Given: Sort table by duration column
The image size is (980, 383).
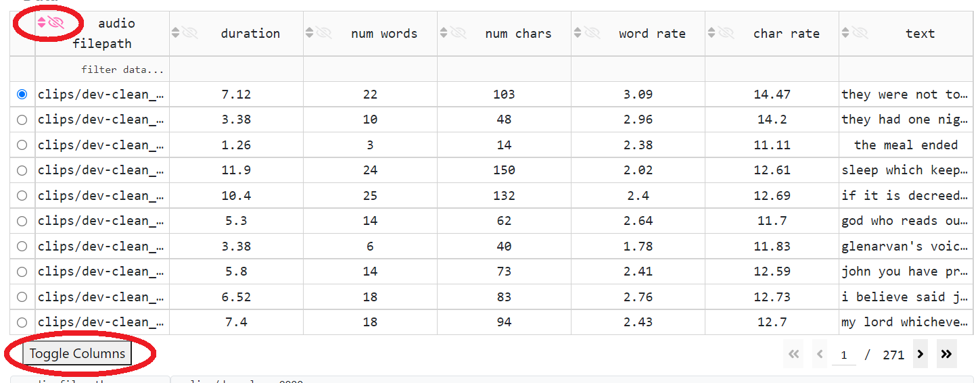Looking at the screenshot, I should [176, 32].
